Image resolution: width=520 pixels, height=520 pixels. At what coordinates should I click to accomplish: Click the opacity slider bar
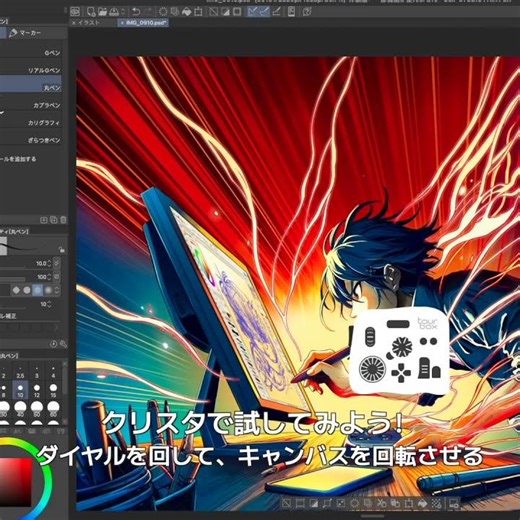(13, 280)
